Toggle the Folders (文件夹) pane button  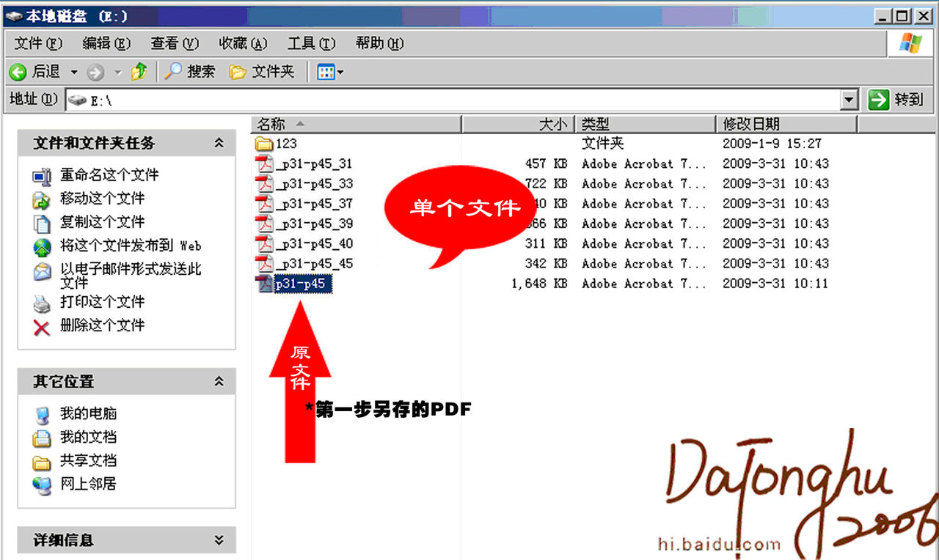click(x=261, y=72)
